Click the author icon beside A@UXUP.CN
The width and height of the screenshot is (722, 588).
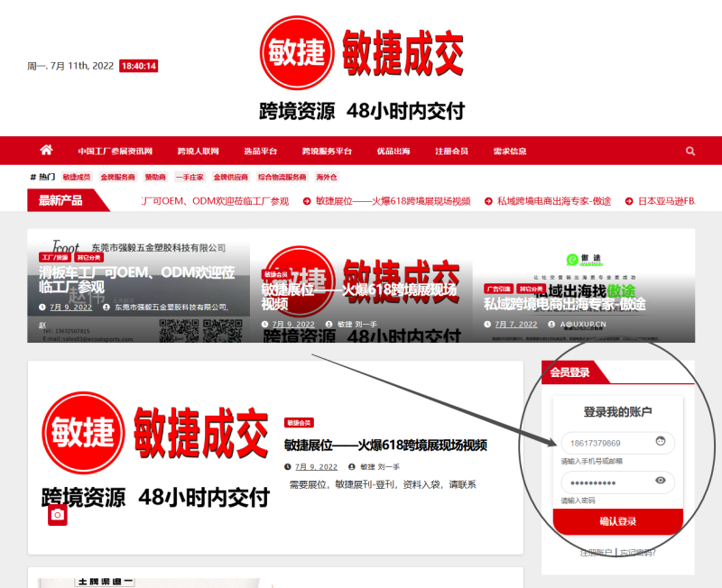[551, 324]
